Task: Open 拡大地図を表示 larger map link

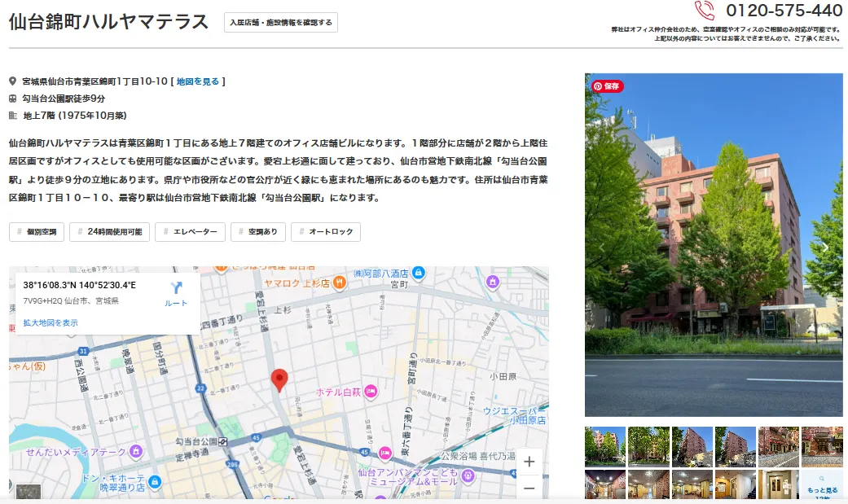Action: (51, 322)
